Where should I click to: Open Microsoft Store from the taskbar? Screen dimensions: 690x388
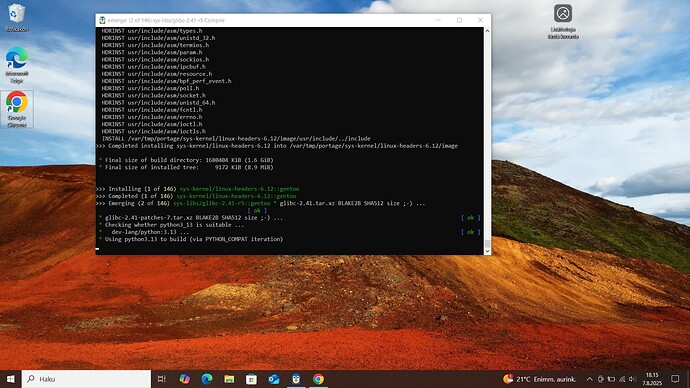click(251, 379)
